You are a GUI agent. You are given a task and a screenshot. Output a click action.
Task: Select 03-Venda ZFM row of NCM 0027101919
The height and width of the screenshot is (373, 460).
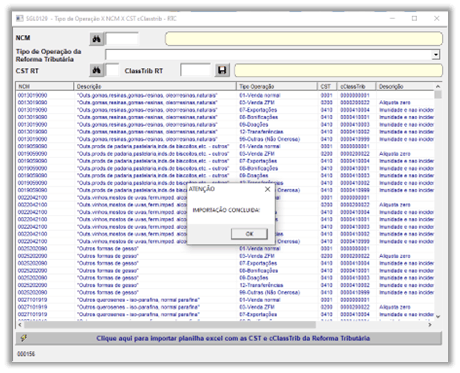coord(225,307)
